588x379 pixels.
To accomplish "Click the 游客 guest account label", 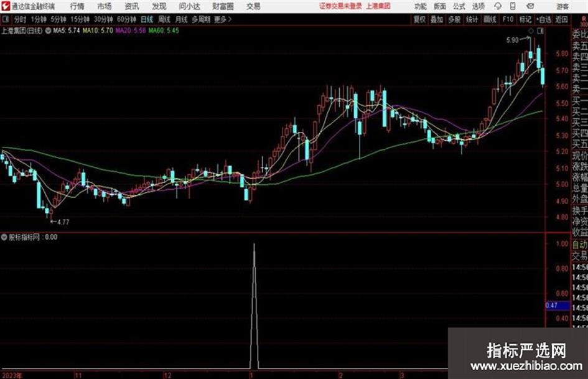I will point(562,6).
